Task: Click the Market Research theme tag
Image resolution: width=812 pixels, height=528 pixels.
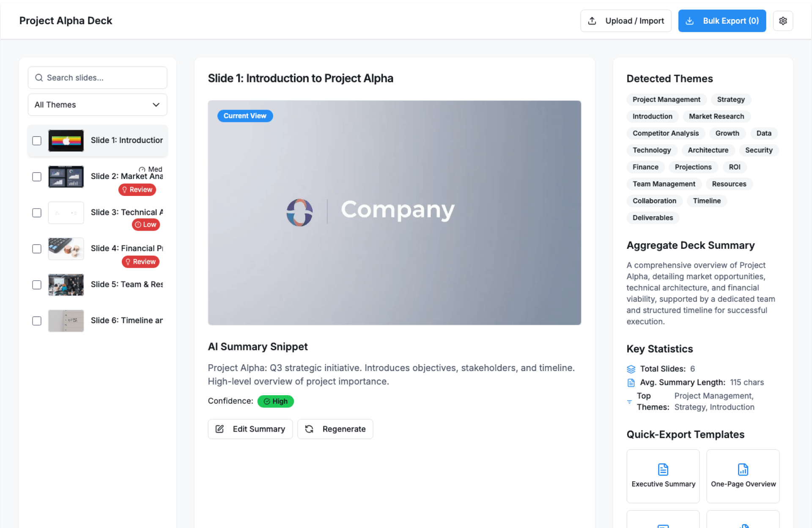Action: coord(716,116)
